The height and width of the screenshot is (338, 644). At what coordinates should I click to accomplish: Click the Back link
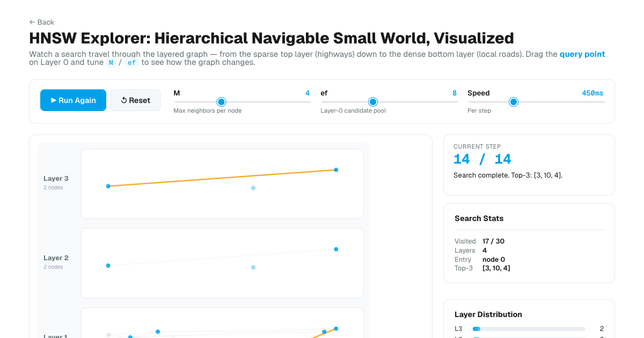42,22
